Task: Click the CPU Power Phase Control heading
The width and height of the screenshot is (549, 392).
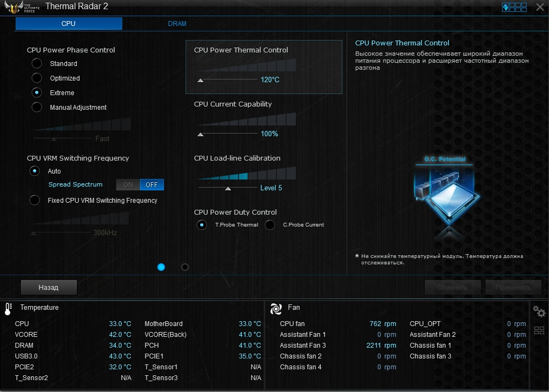Action: coord(71,50)
